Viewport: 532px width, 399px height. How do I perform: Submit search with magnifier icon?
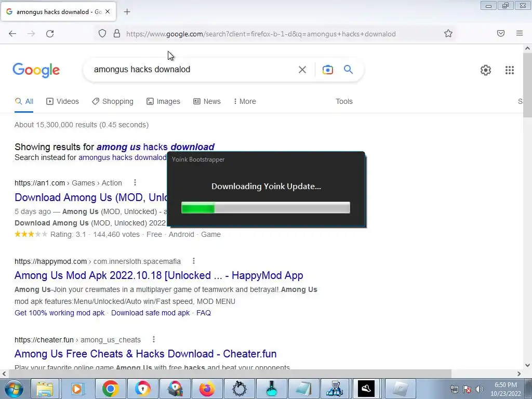349,70
